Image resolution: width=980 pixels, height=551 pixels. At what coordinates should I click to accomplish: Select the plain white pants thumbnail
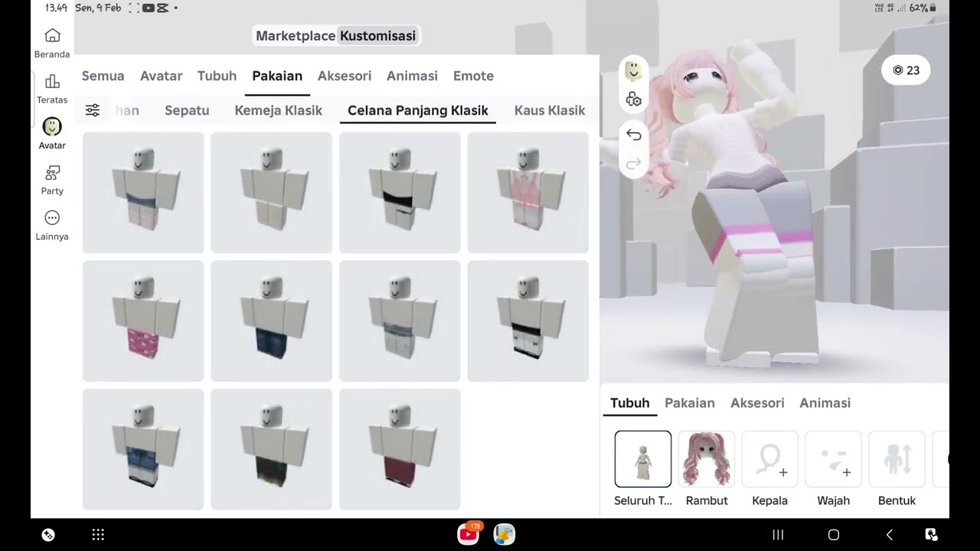click(x=272, y=192)
